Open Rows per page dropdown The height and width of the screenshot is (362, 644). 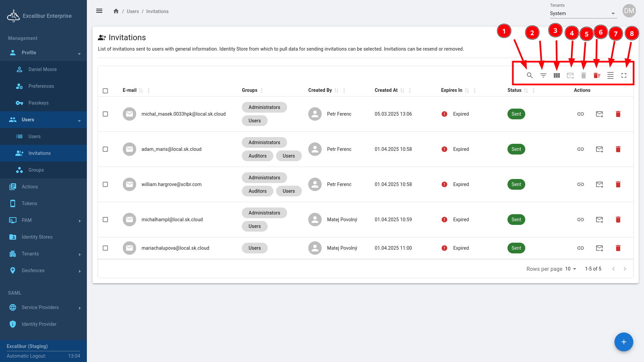[x=571, y=269]
